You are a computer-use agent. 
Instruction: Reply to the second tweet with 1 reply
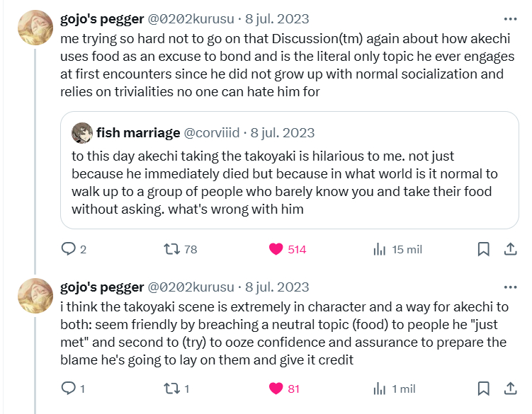tap(69, 389)
